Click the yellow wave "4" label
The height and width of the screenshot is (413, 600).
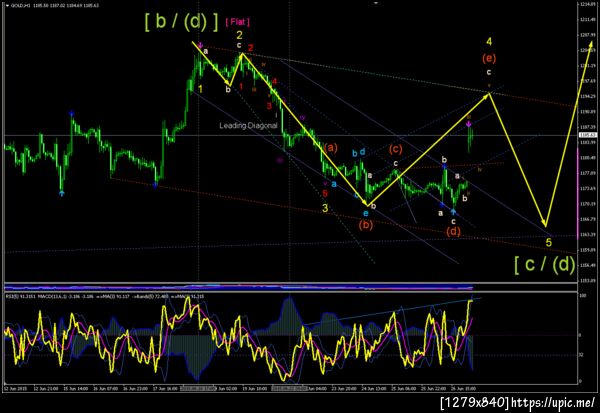pos(489,41)
